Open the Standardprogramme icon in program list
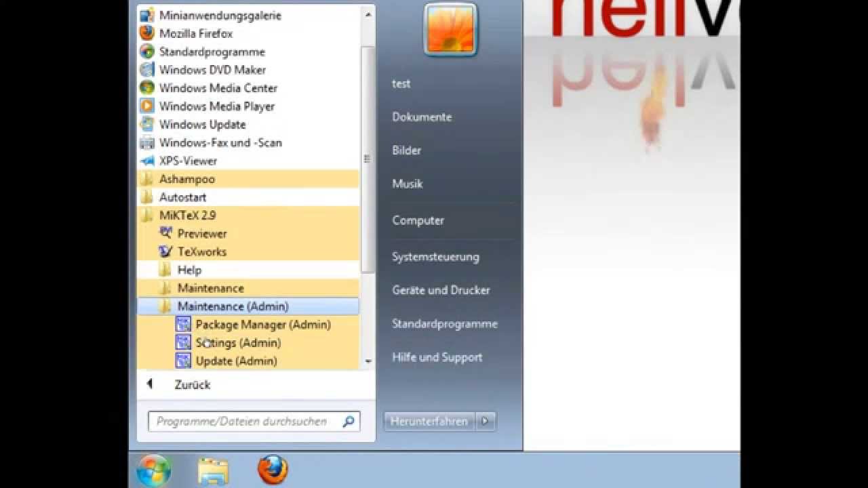Image resolution: width=868 pixels, height=488 pixels. point(147,52)
